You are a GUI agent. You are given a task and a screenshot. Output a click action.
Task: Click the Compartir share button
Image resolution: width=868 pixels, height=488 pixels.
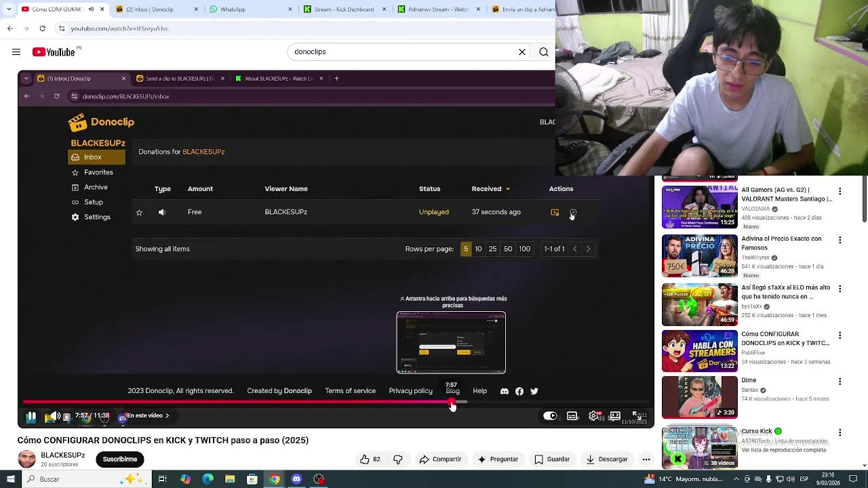440,460
